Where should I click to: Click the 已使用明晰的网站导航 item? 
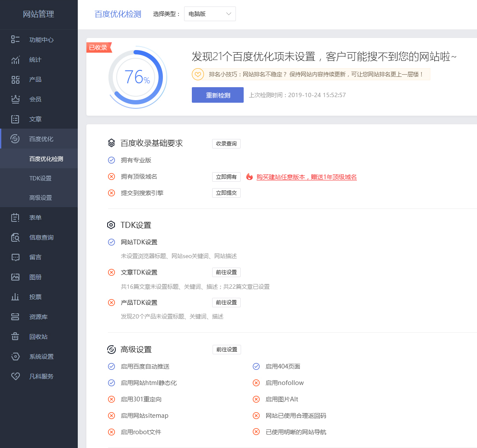coord(296,432)
